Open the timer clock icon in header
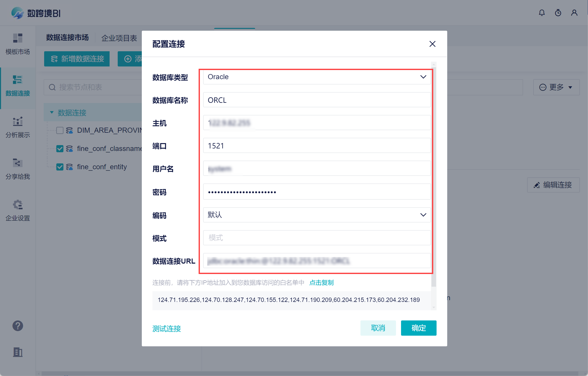Screen dimensions: 588x376 [x=558, y=13]
